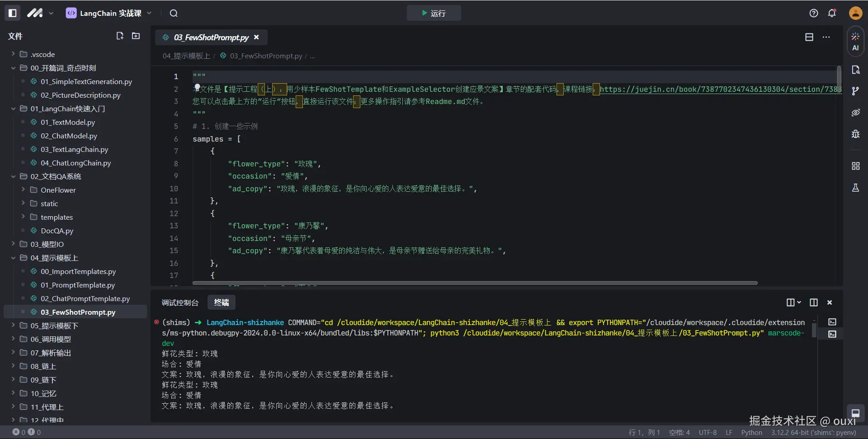Toggle the left sidebar panel visibility
The width and height of the screenshot is (868, 439).
13,13
